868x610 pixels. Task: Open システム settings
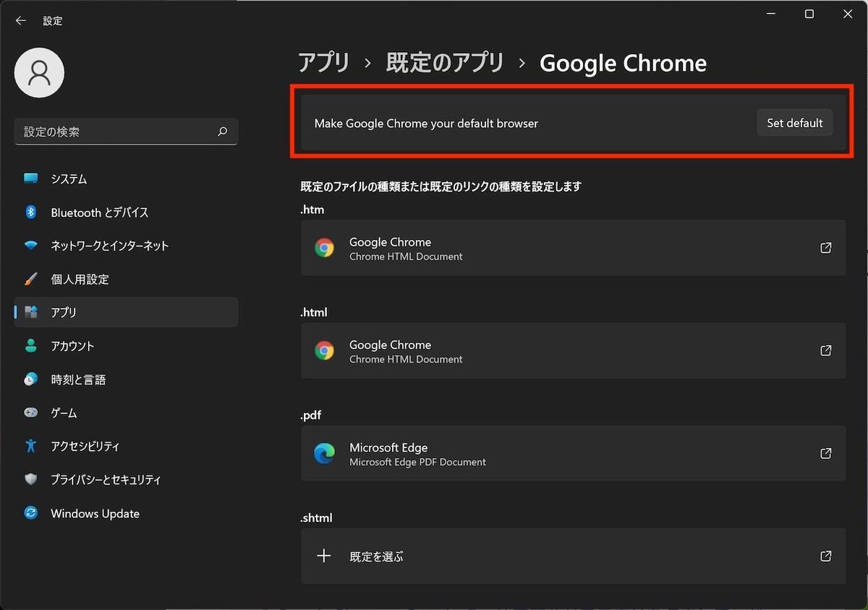point(126,179)
